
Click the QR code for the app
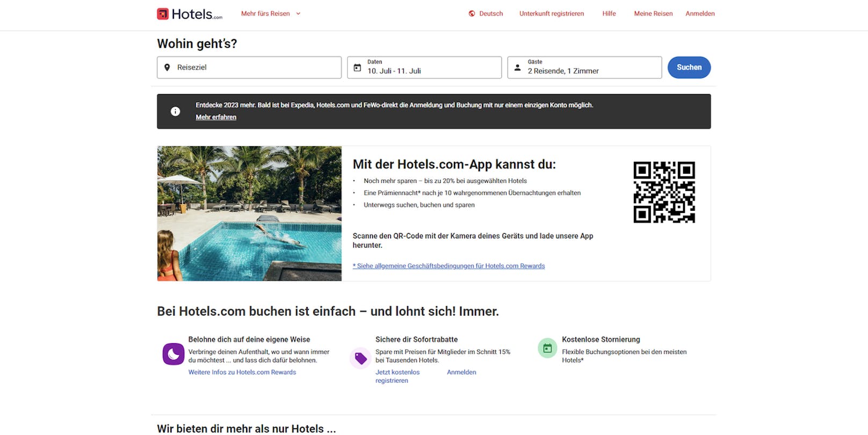(x=664, y=192)
